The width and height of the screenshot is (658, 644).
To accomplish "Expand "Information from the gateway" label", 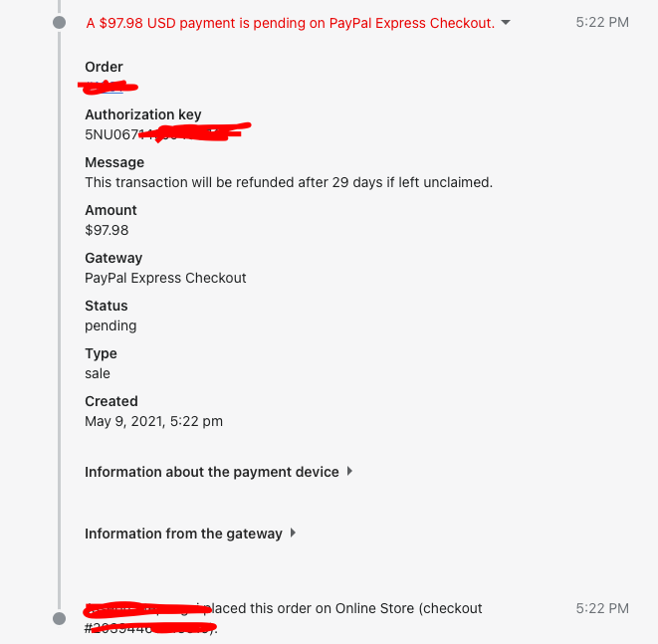I will (183, 534).
